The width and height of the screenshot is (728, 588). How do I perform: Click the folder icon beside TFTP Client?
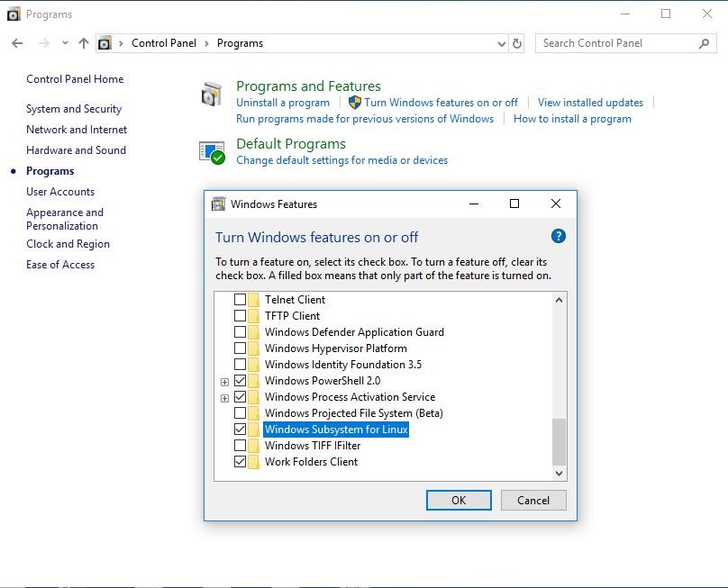tap(253, 316)
